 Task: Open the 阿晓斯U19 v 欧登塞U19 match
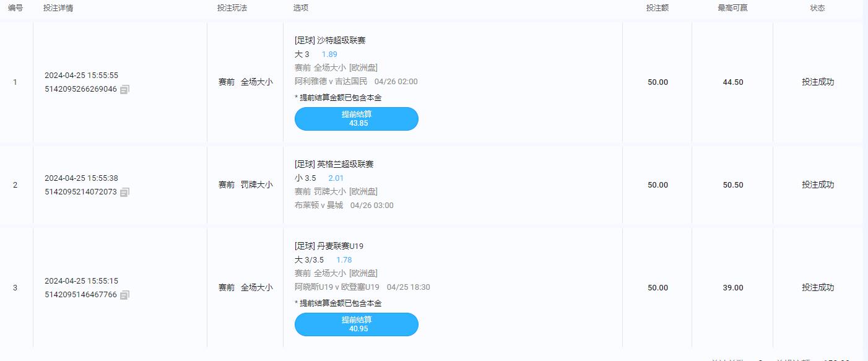tap(337, 287)
